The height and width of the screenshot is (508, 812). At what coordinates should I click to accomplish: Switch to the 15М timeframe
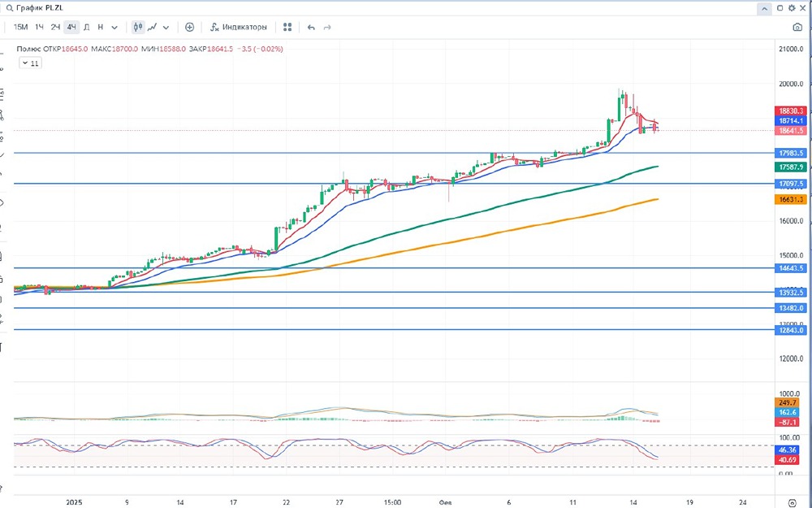[20, 27]
